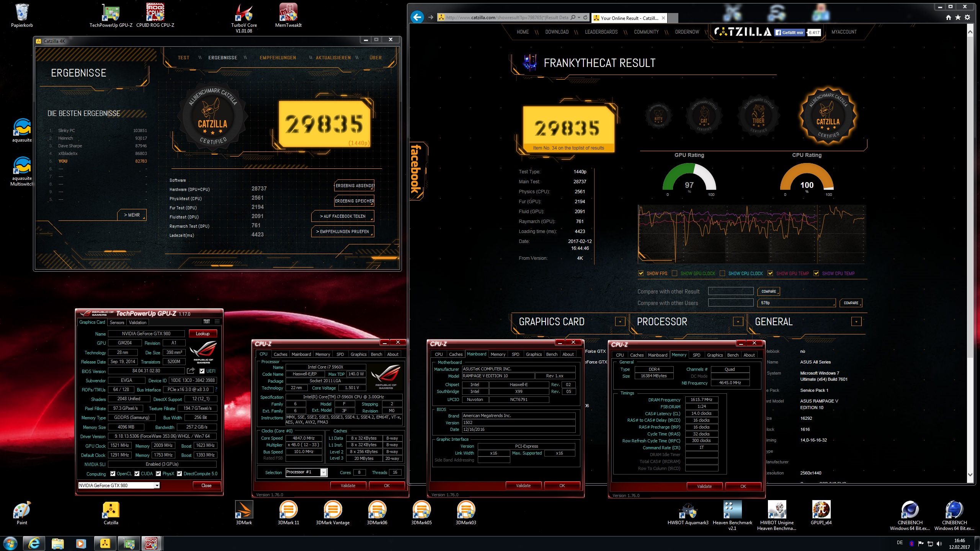Click the Windows Start button
Viewport: 980px width, 551px height.
10,543
